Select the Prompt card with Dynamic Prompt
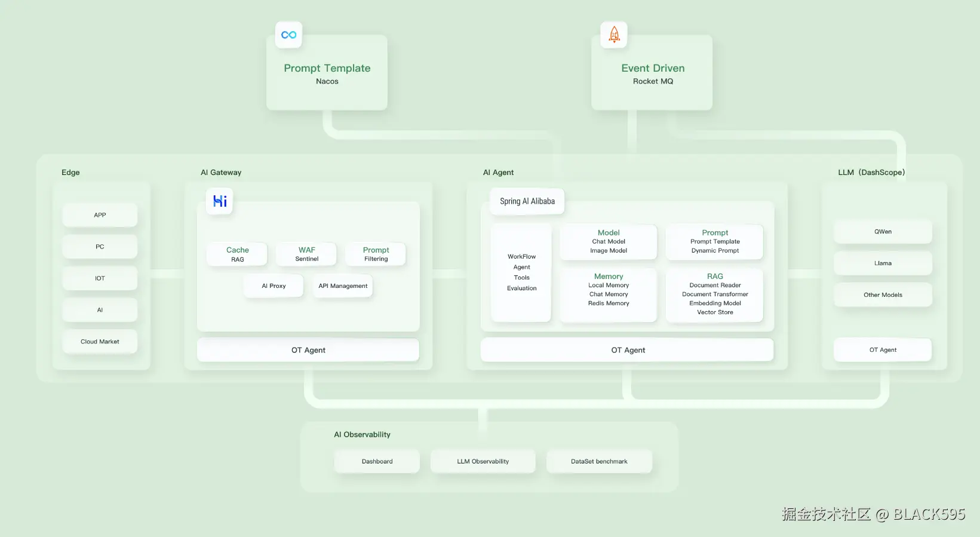The height and width of the screenshot is (537, 980). coord(715,242)
